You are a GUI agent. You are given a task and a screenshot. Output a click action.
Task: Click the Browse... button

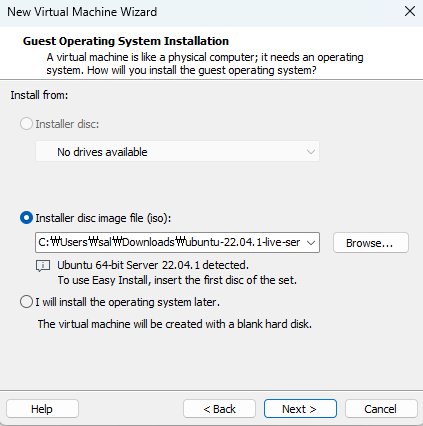371,243
